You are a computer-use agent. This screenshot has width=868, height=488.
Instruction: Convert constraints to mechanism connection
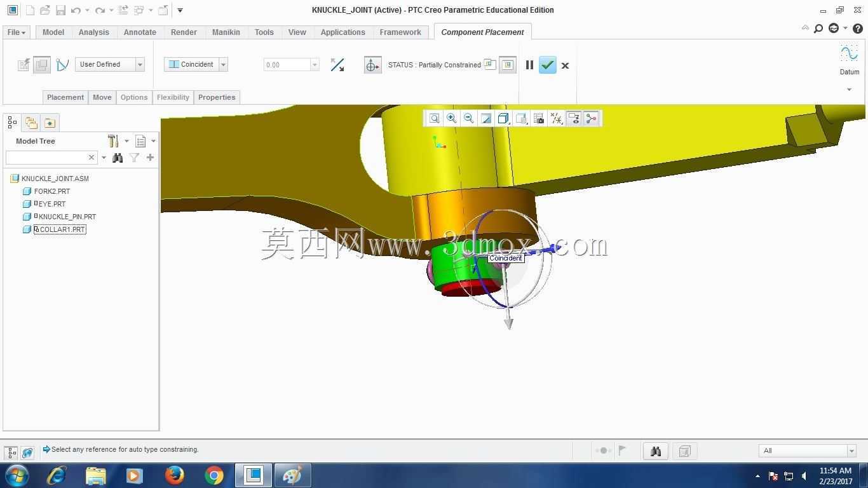(x=62, y=65)
